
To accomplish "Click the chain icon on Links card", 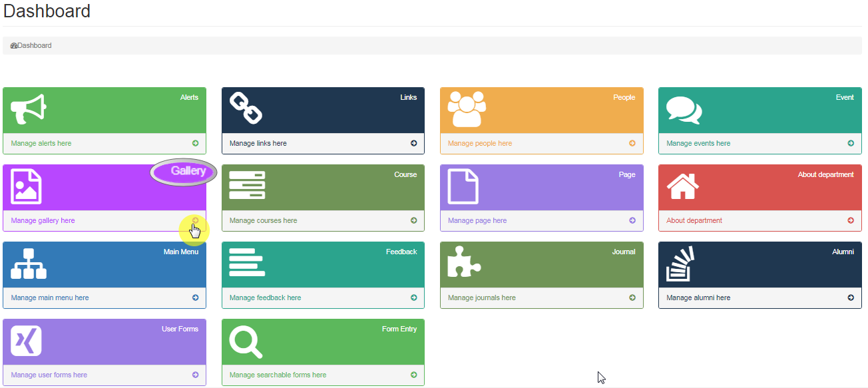I will click(x=246, y=108).
